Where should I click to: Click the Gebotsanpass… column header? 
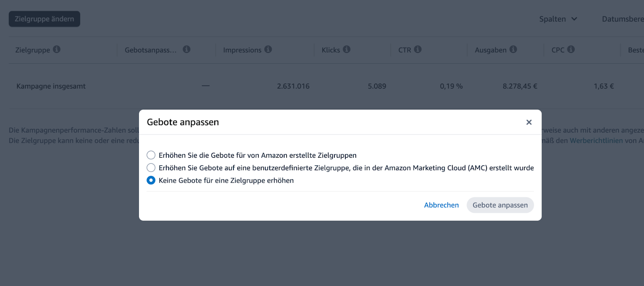151,50
